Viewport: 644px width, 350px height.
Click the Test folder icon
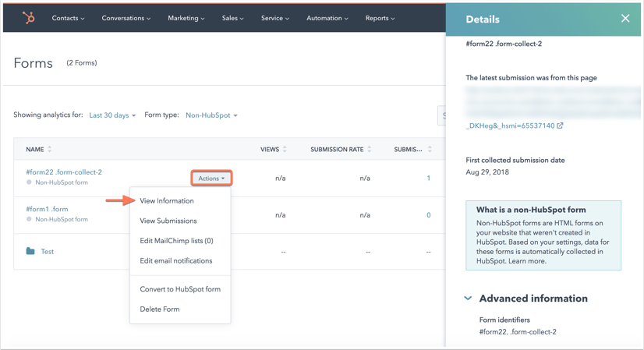30,251
